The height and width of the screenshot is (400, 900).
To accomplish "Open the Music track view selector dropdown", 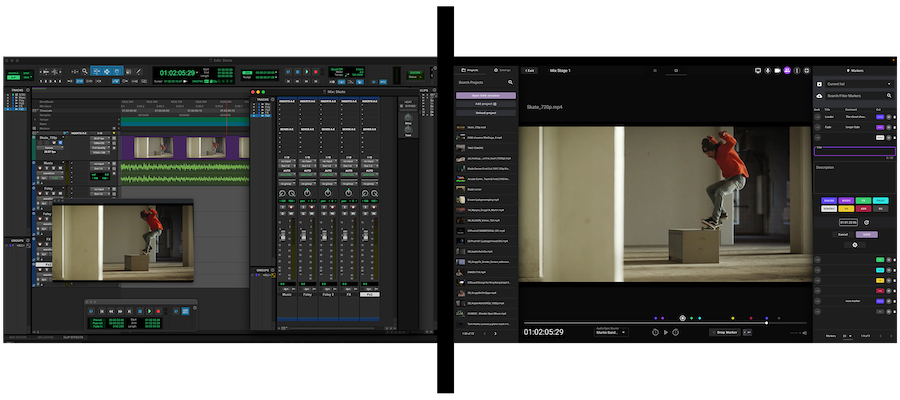I will click(50, 173).
